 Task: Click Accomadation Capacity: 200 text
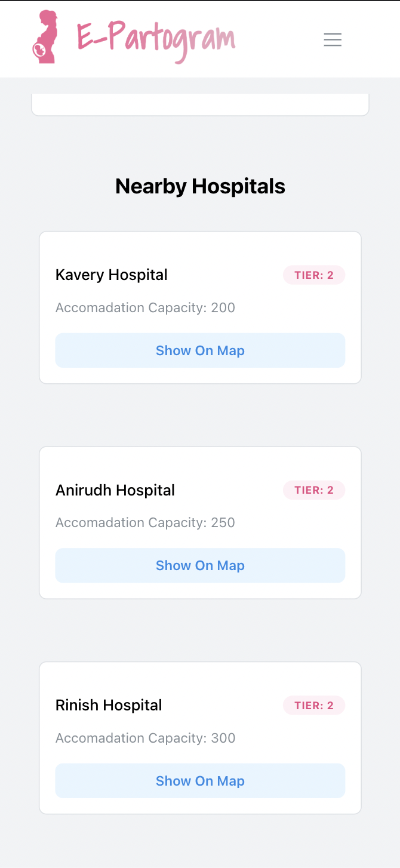pos(145,308)
